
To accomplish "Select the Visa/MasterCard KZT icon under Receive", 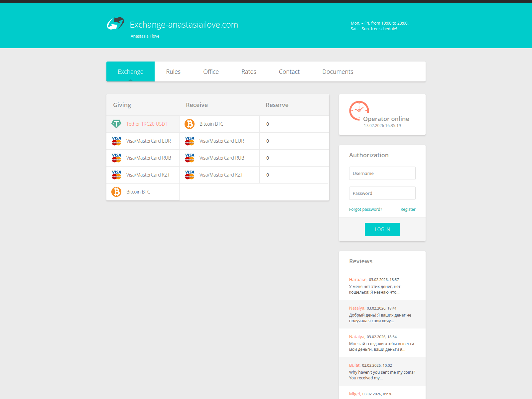I will 189,175.
